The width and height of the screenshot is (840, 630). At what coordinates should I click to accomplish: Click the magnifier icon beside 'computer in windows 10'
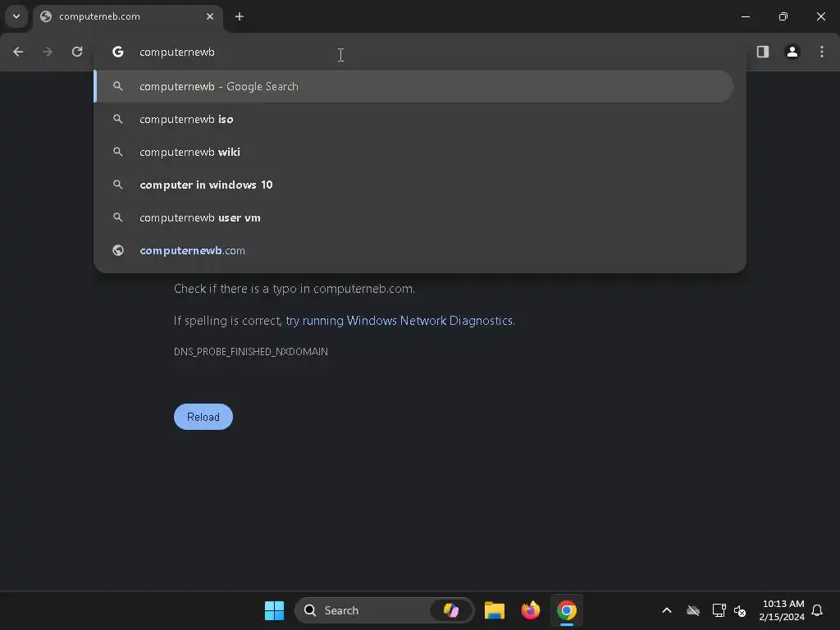tap(118, 185)
